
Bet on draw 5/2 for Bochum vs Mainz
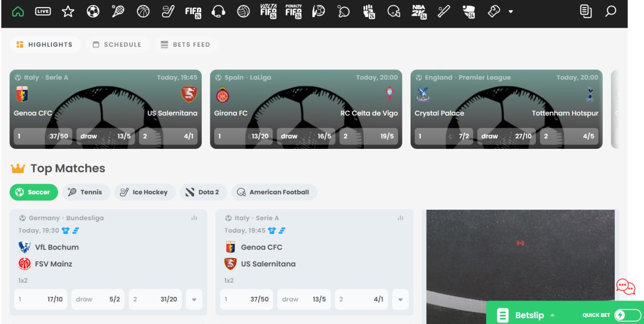[x=98, y=299]
